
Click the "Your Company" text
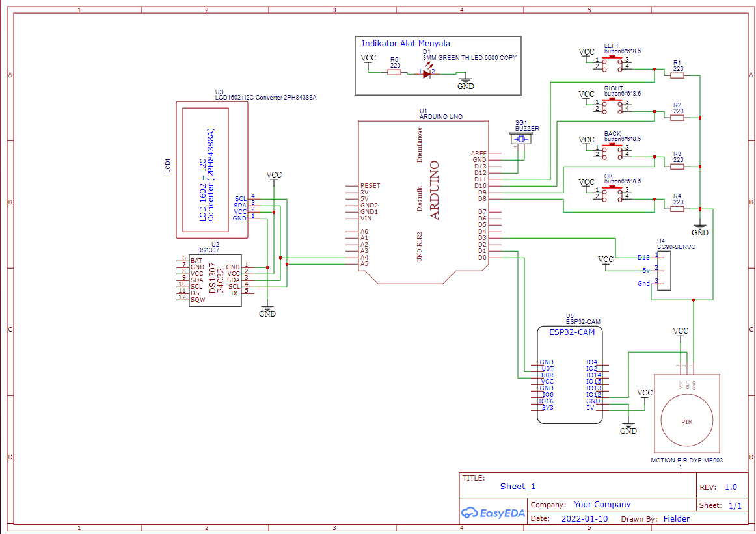[602, 505]
